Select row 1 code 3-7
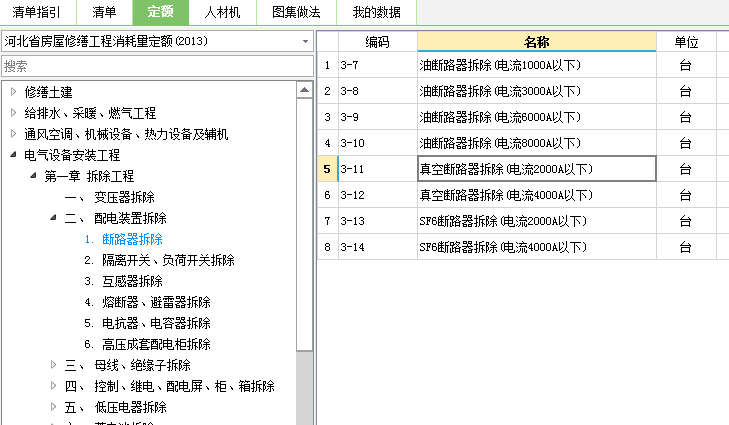 coord(378,65)
